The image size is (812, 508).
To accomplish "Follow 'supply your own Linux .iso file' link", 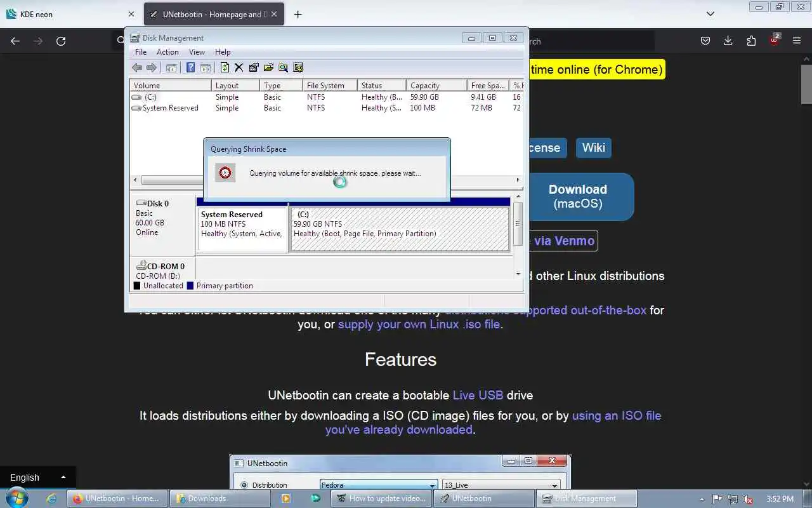I will (x=419, y=324).
